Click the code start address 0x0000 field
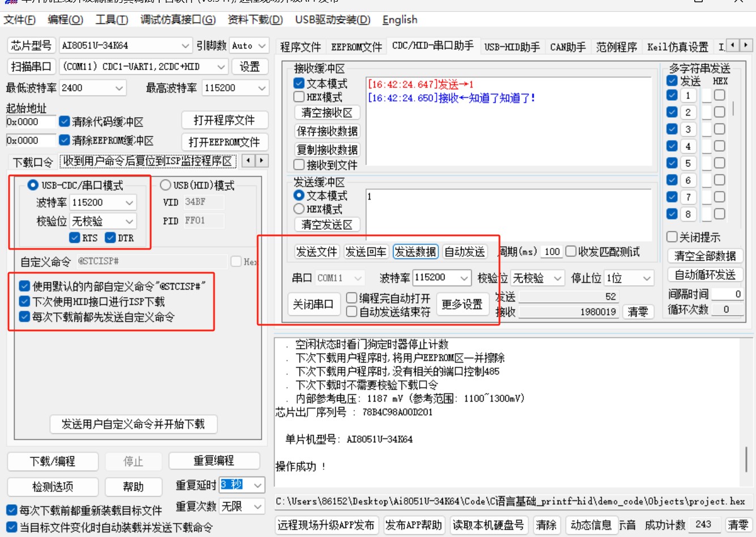Screen dimensions: 756x537 (x=31, y=122)
